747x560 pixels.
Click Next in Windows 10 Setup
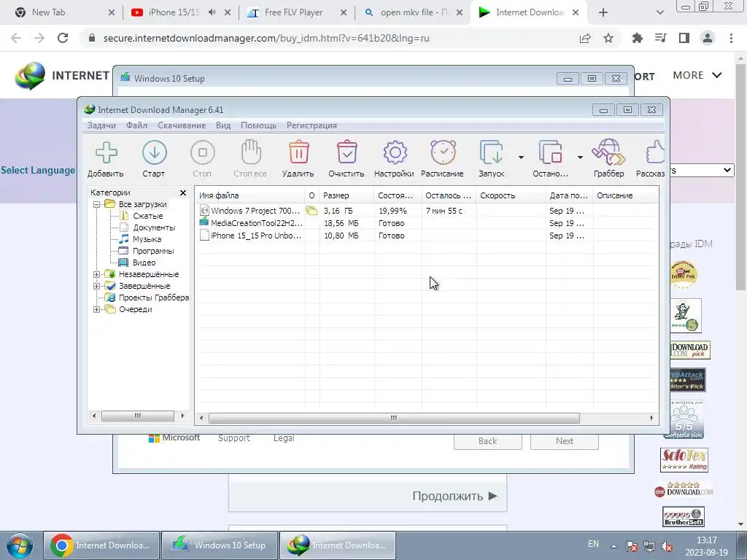(x=565, y=441)
